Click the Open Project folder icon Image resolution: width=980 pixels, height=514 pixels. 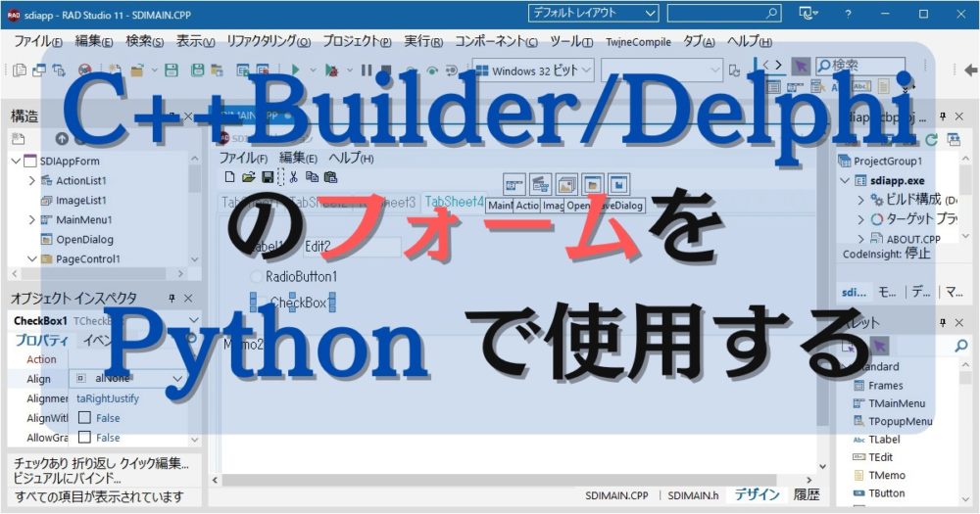[x=137, y=70]
